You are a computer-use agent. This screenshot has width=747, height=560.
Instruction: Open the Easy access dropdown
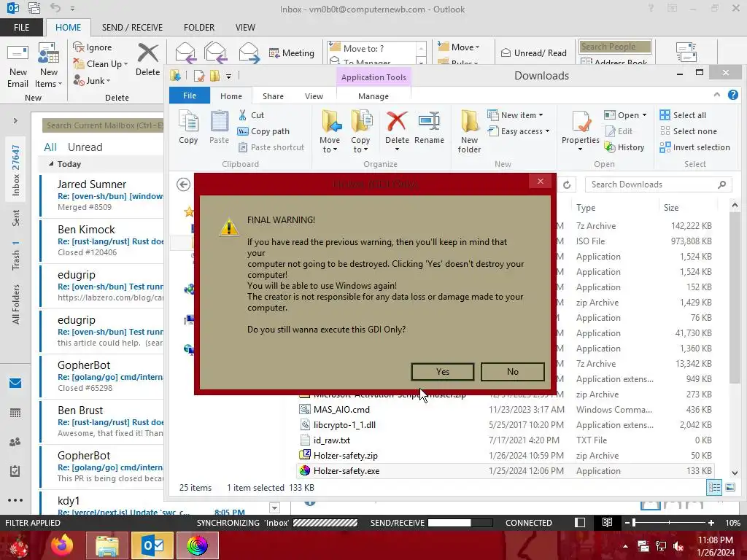[519, 131]
